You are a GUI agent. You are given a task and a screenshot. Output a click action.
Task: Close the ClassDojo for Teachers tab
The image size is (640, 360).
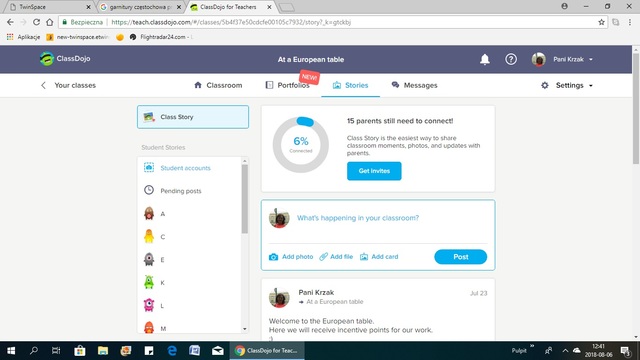point(269,7)
